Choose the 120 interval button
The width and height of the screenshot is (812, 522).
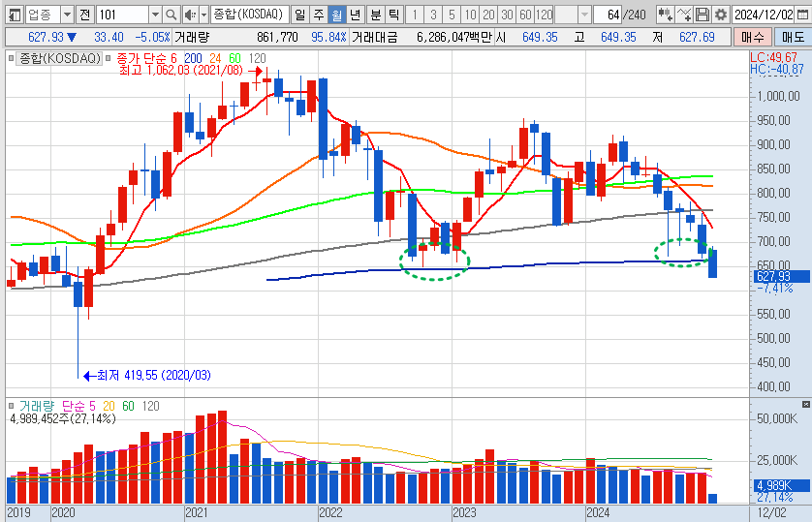544,15
